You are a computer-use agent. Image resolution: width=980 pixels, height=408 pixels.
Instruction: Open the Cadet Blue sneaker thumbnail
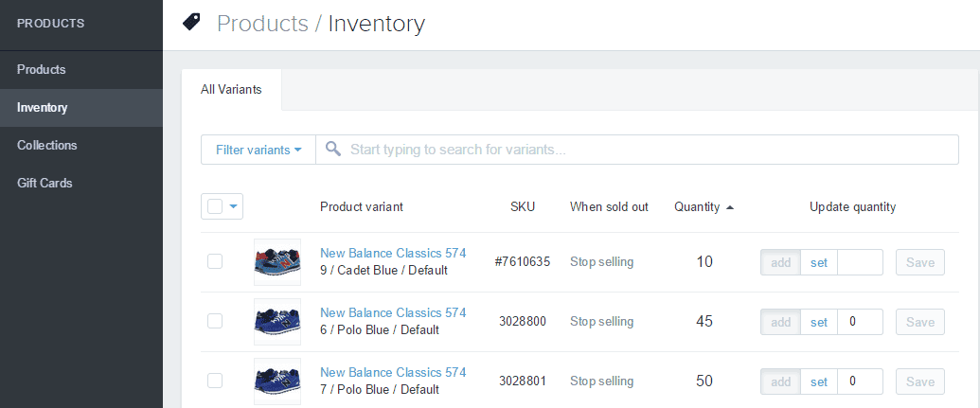(276, 262)
